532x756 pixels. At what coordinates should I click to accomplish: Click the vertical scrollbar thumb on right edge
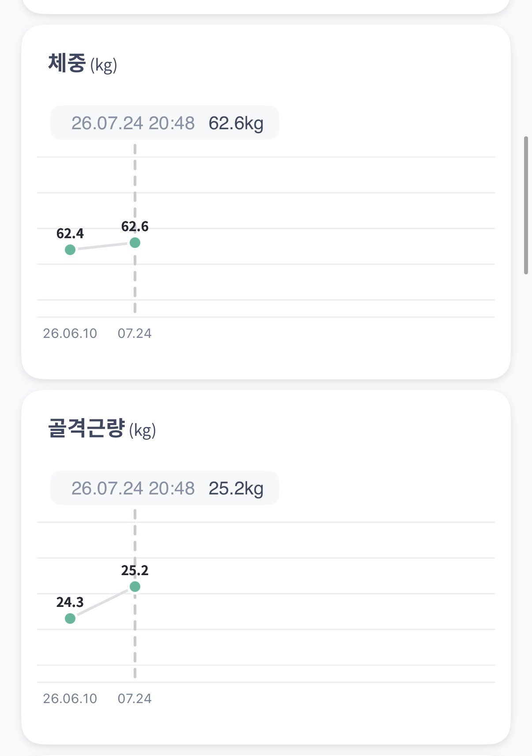pos(526,205)
